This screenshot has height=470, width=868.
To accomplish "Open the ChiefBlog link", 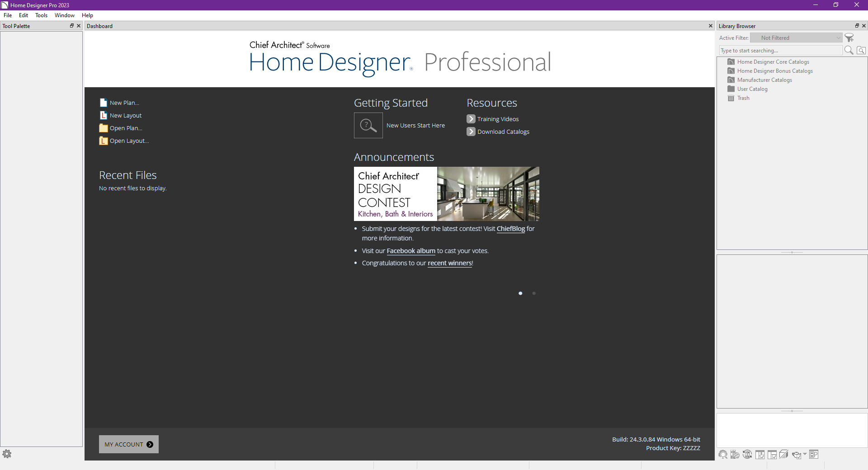I will coord(511,229).
